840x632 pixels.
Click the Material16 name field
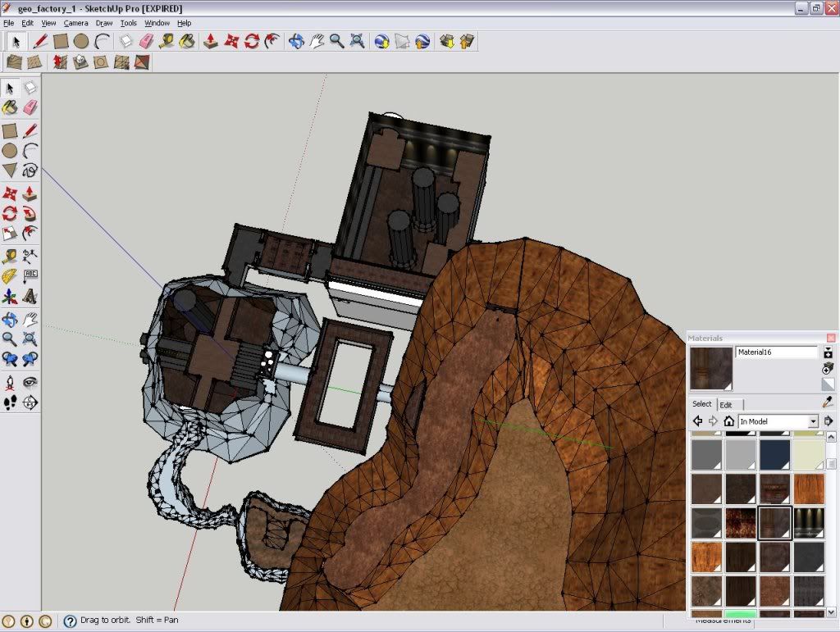pos(776,352)
